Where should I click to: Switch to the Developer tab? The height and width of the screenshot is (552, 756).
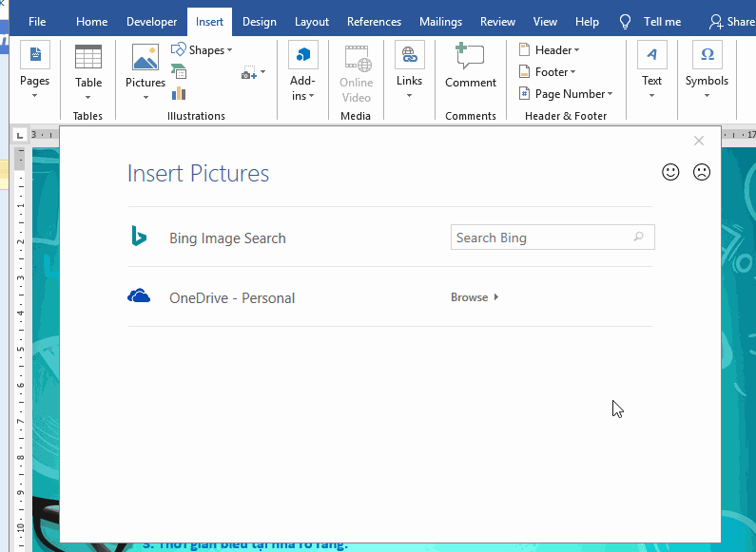(151, 22)
